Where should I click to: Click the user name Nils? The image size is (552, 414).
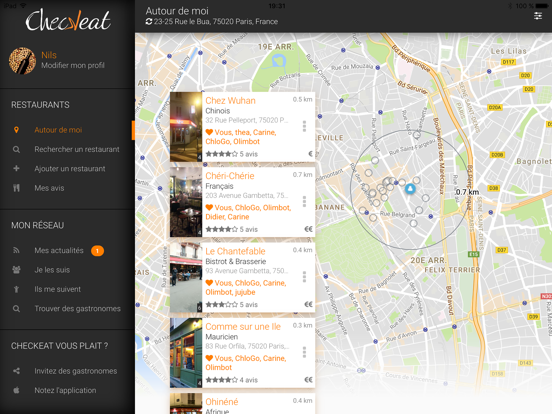tap(49, 55)
